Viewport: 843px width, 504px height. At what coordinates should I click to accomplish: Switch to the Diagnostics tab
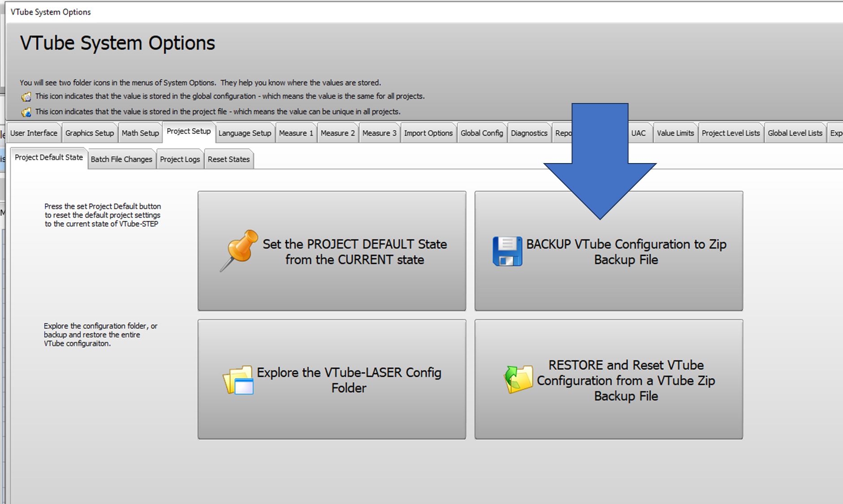[529, 133]
